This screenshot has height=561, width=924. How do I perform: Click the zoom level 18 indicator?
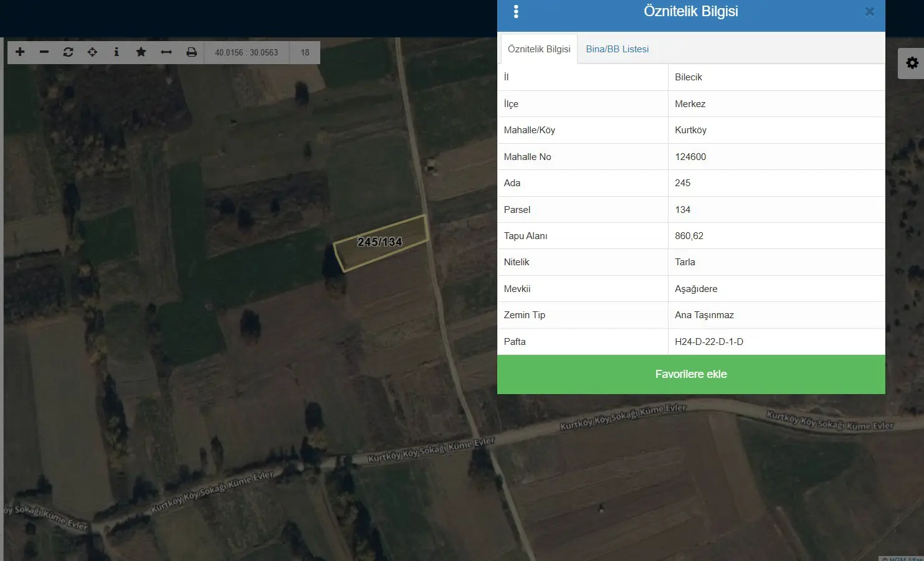(305, 52)
